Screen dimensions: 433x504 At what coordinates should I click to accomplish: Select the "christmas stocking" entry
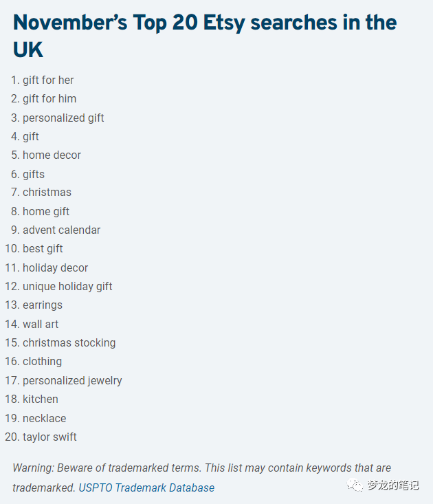click(69, 342)
